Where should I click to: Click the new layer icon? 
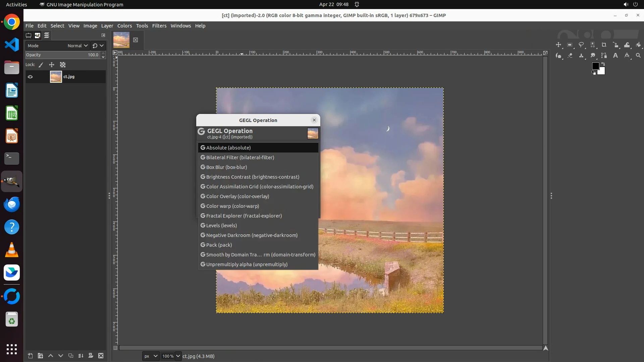click(x=30, y=356)
